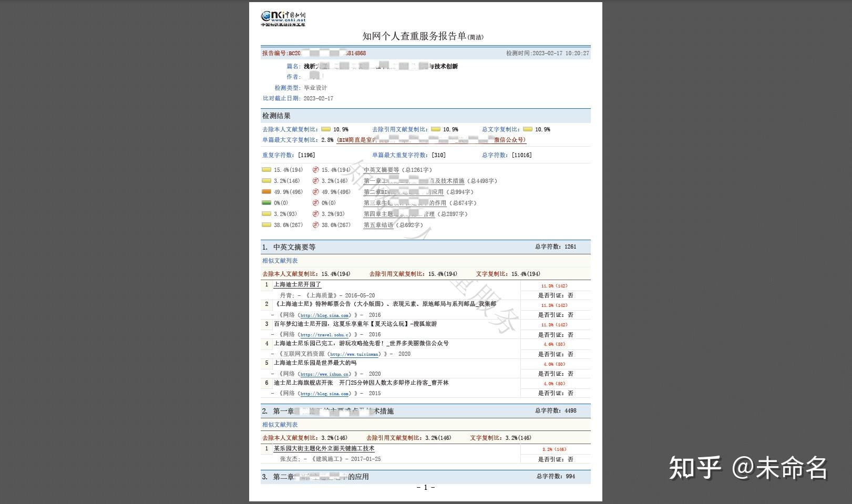
Task: Click the 比对截止日期 2023-02-17 value
Action: point(319,98)
